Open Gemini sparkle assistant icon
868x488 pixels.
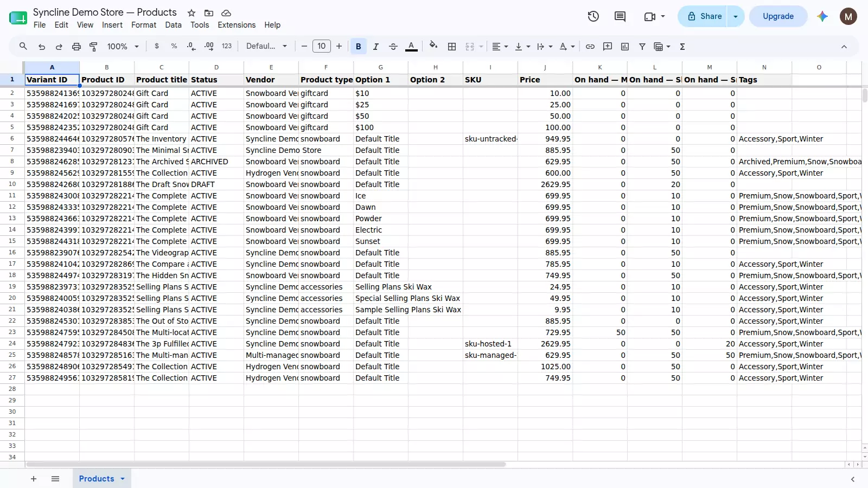pos(822,16)
